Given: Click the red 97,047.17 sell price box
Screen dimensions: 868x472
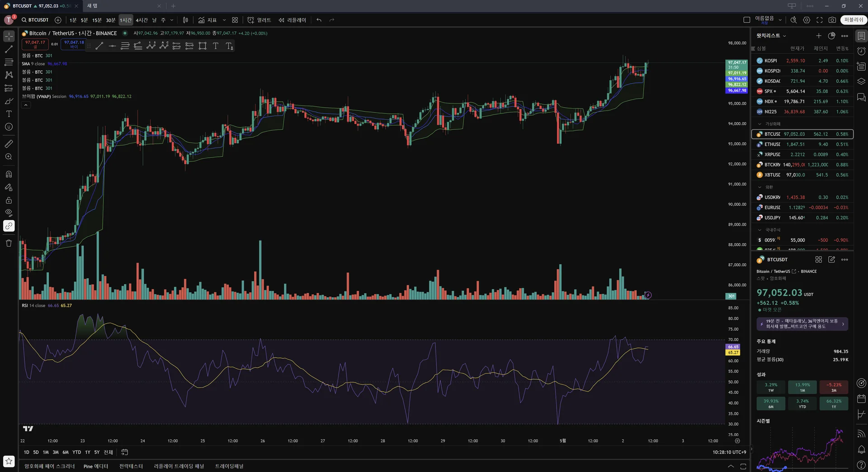Looking at the screenshot, I should pos(35,44).
